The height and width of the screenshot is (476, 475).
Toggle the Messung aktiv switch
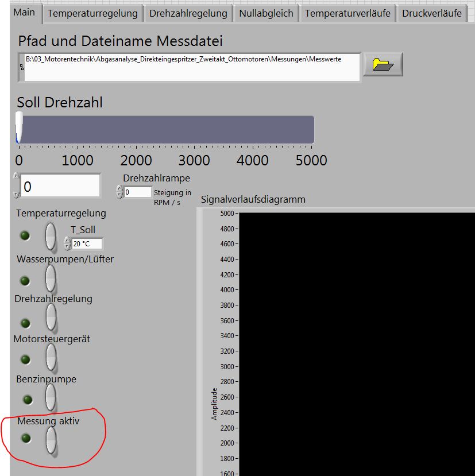coord(51,441)
